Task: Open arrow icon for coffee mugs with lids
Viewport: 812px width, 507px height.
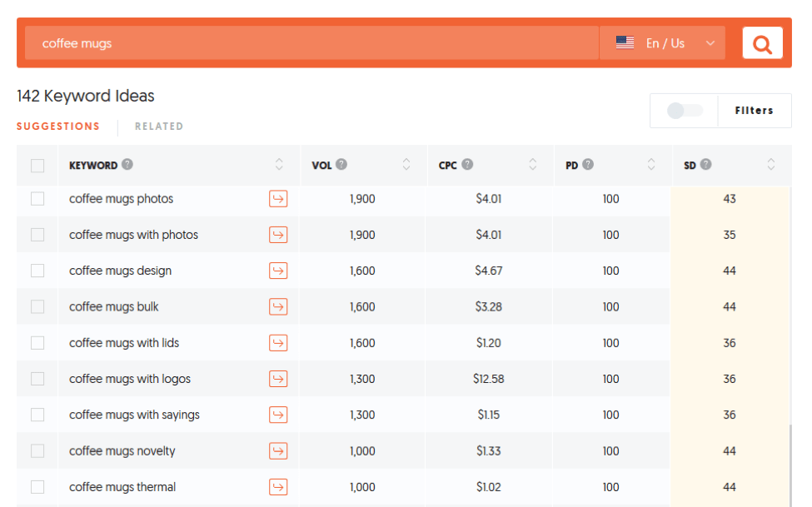Action: (x=278, y=343)
